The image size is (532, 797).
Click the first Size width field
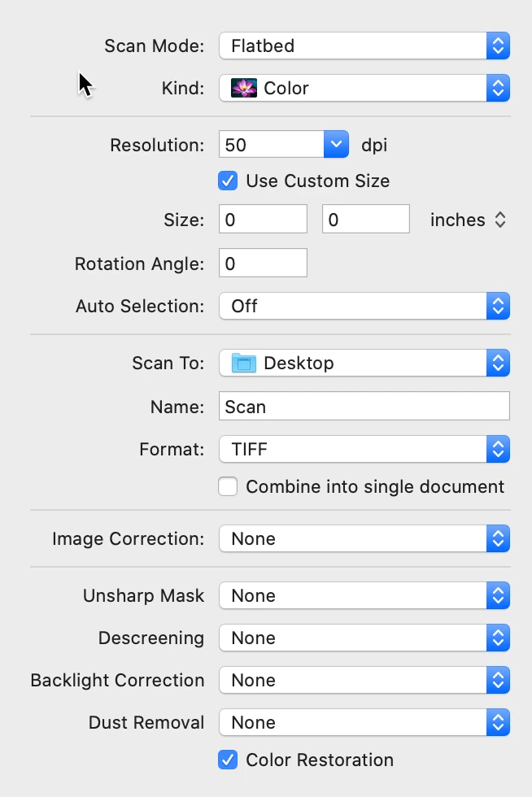(x=263, y=220)
